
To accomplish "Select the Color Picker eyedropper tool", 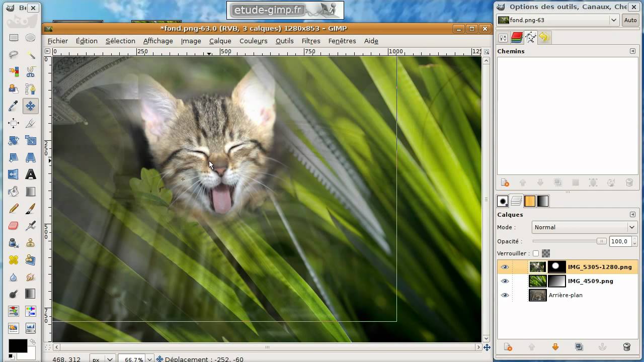I will (x=14, y=106).
